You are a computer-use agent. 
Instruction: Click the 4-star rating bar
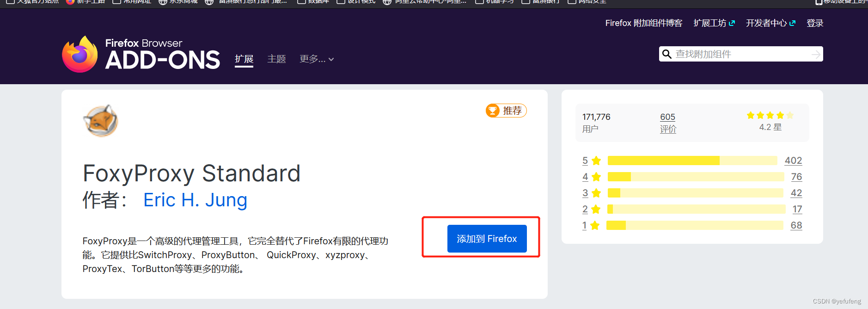point(696,177)
